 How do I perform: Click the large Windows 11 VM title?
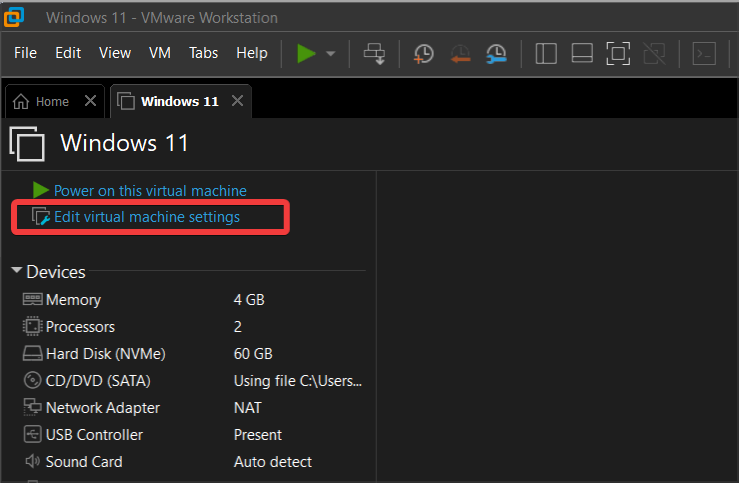[x=124, y=143]
